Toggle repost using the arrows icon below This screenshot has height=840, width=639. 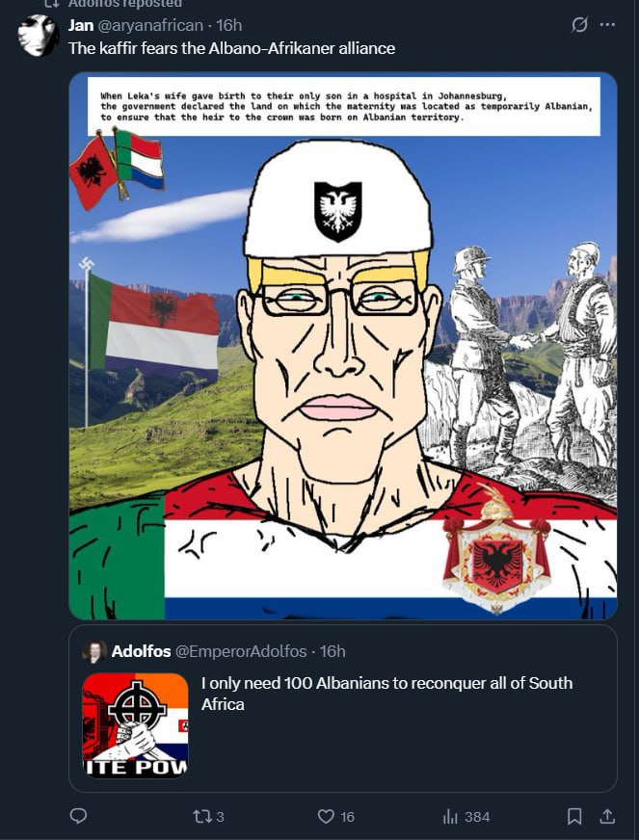click(x=202, y=817)
